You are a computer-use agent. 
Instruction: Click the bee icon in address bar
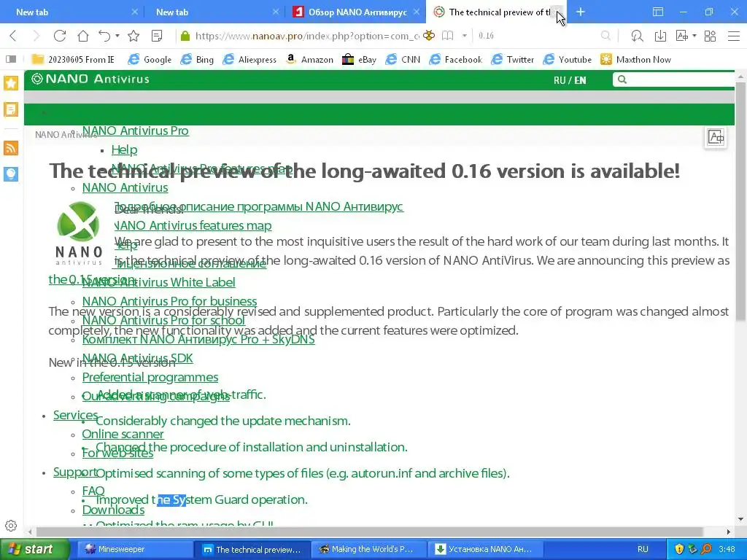429,35
